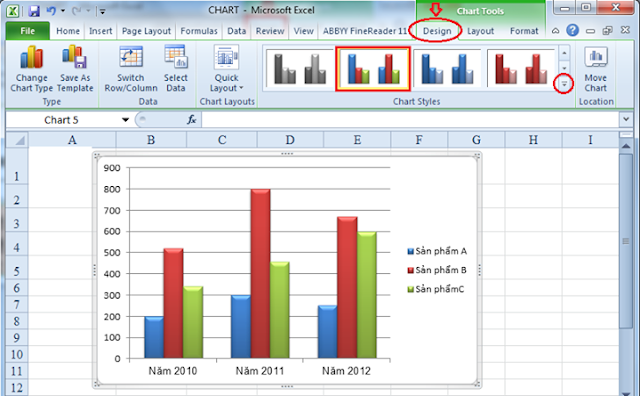The image size is (640, 396).
Task: Select column H header
Action: [x=533, y=140]
